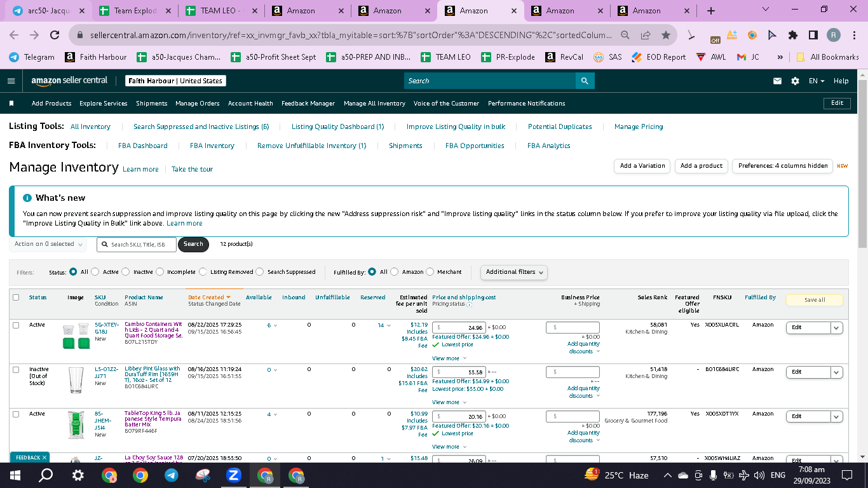Open the AWL bookmark
Screen dimensions: 868x488
point(711,57)
